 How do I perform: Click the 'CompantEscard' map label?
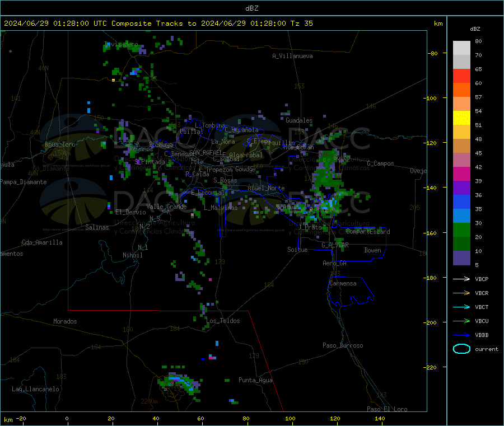(x=368, y=232)
